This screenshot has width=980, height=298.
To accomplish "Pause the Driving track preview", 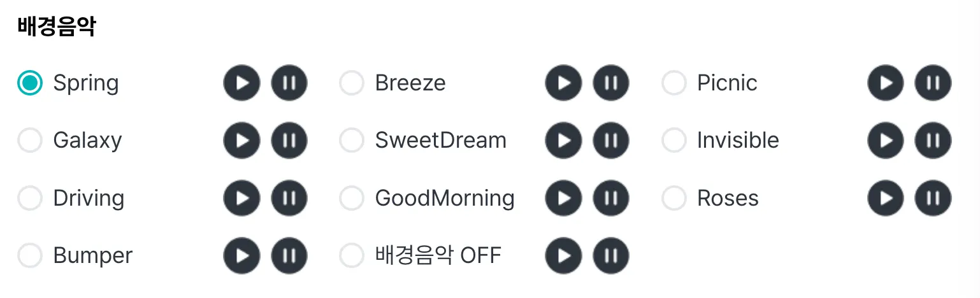I will [x=289, y=198].
